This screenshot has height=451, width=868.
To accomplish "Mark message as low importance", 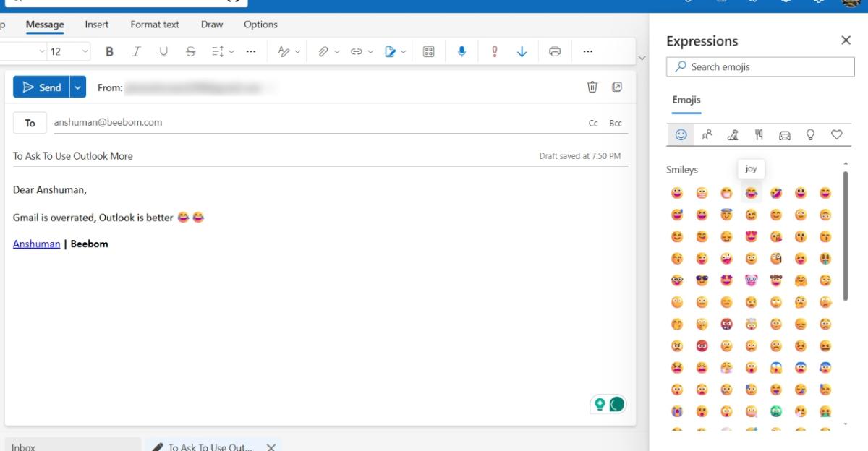I will (522, 51).
